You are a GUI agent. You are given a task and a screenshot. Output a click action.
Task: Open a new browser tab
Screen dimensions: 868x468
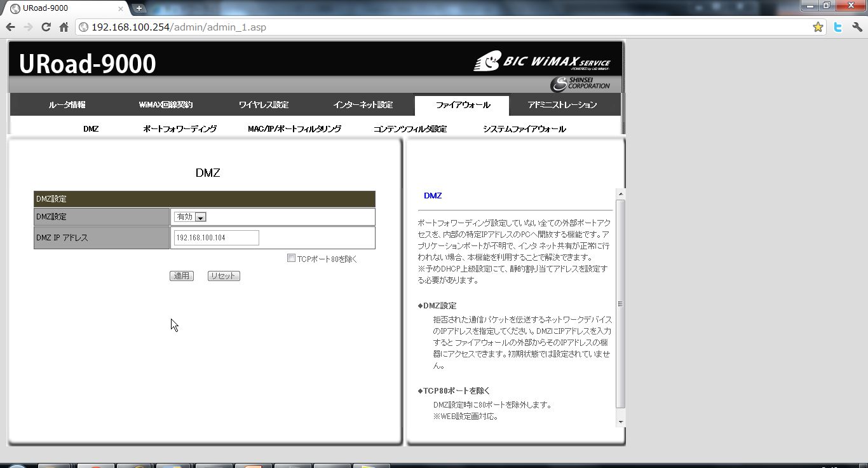(x=139, y=8)
